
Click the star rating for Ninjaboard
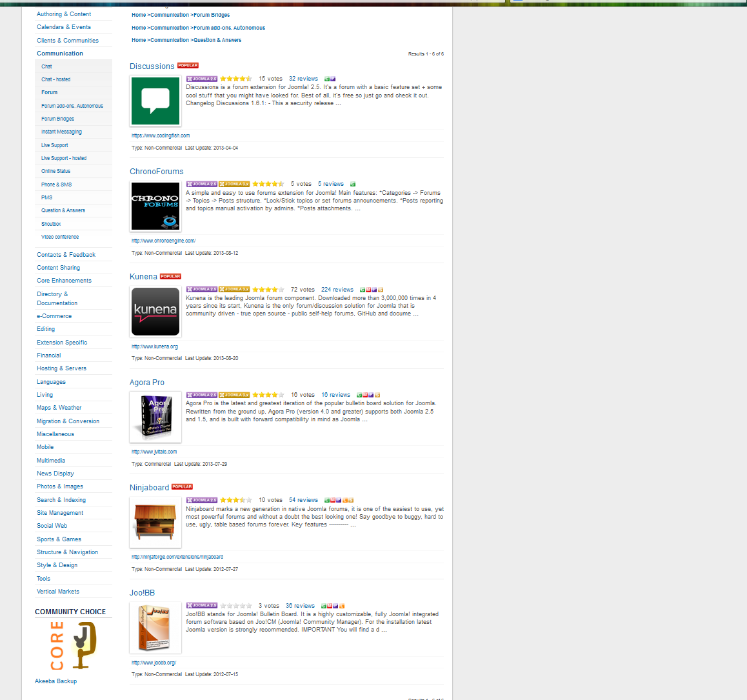coord(235,500)
